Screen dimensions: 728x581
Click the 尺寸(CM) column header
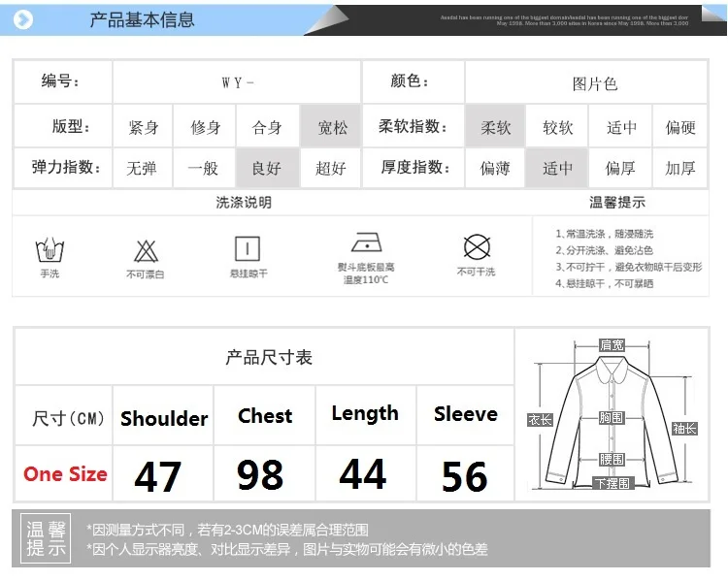point(68,418)
